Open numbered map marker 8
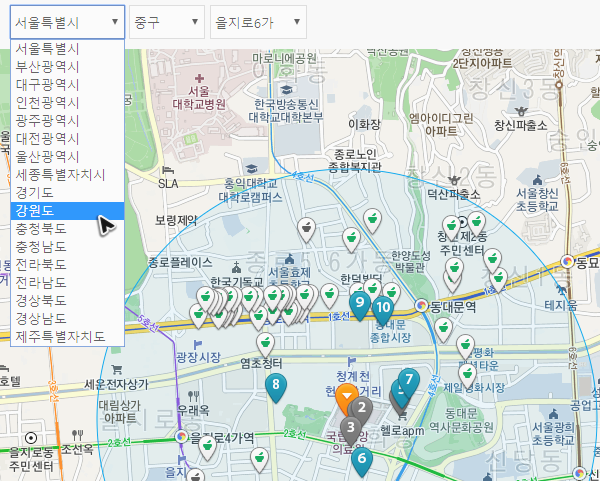600x481 pixels. 276,387
